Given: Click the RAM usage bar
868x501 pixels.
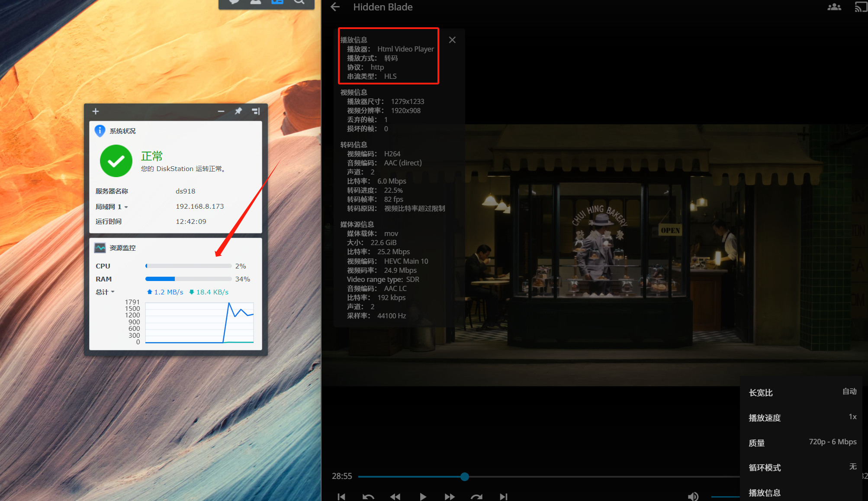Looking at the screenshot, I should pos(188,279).
